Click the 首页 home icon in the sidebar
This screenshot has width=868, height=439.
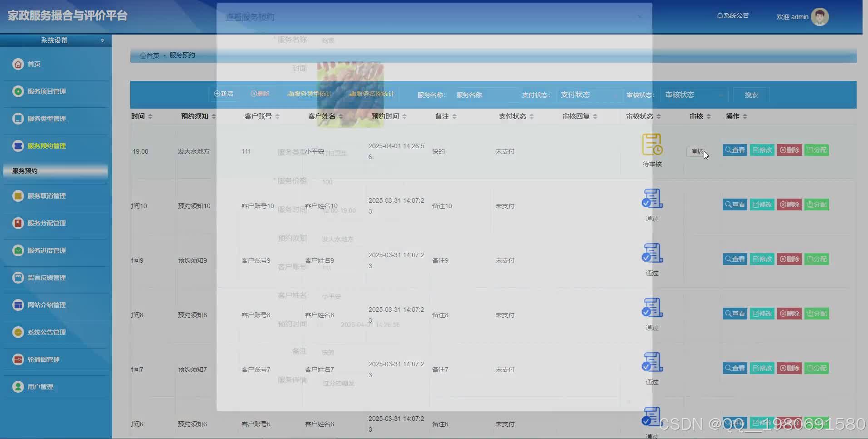[18, 64]
